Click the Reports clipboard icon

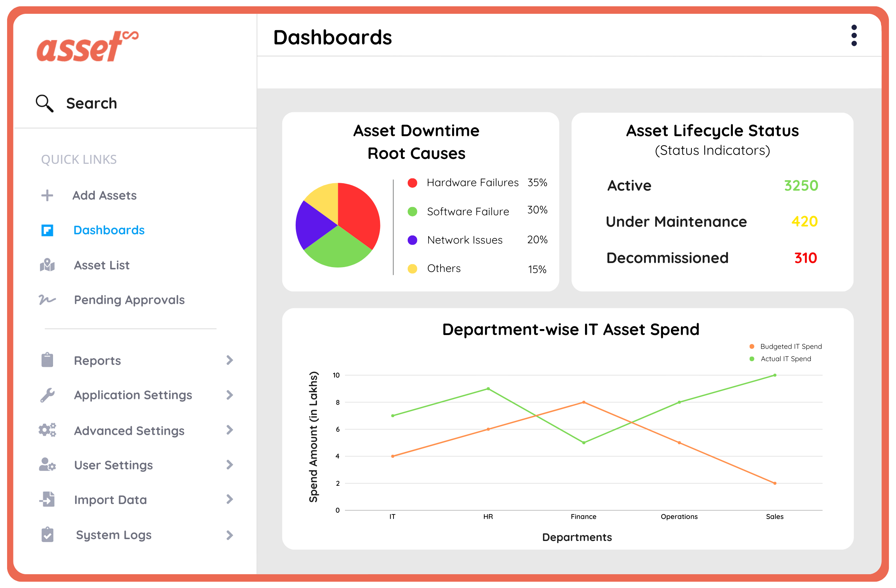tap(47, 360)
